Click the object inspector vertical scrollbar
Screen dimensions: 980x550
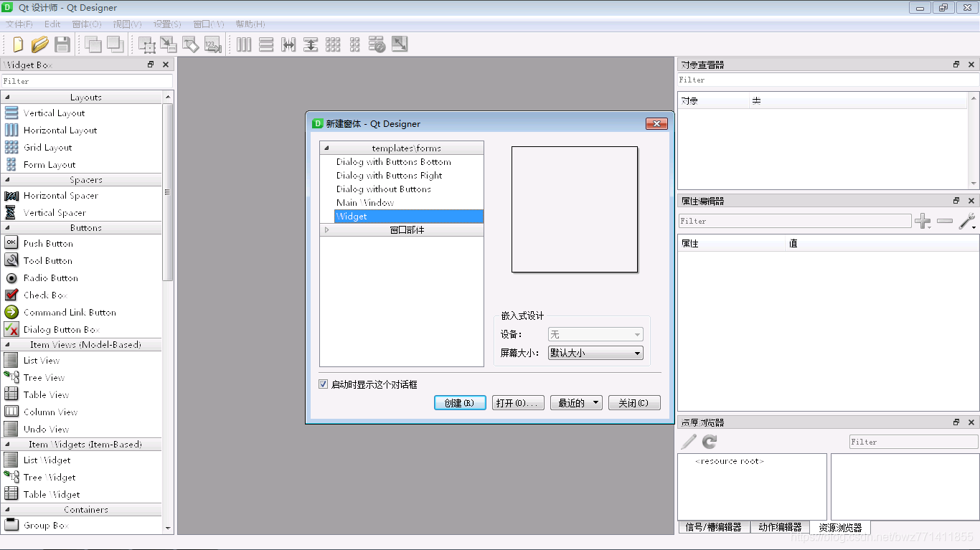click(974, 140)
